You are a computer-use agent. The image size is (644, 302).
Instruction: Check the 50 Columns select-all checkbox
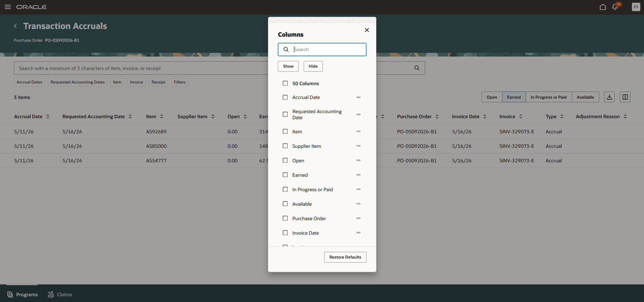(285, 83)
